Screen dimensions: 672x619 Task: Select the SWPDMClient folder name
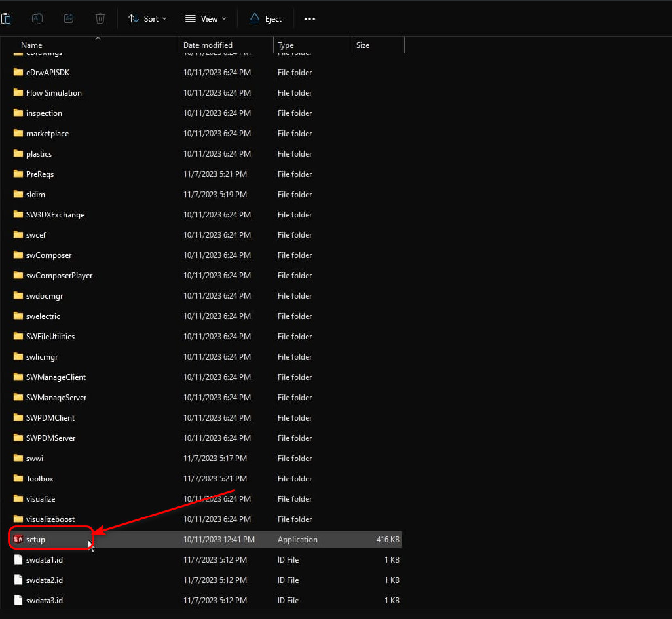click(50, 417)
